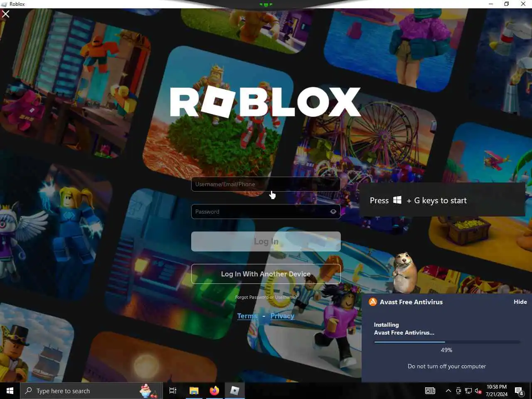The width and height of the screenshot is (532, 399).
Task: Click the Roblox taskbar icon
Action: click(x=235, y=391)
